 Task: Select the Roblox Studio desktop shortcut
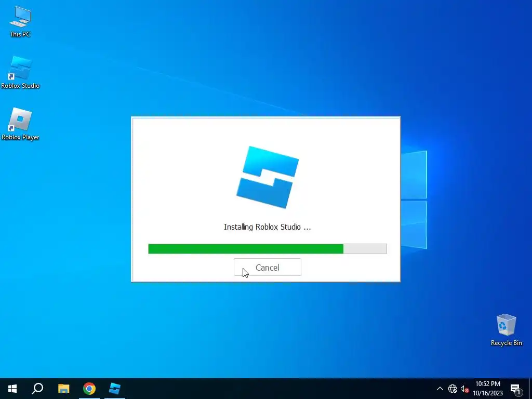(20, 73)
